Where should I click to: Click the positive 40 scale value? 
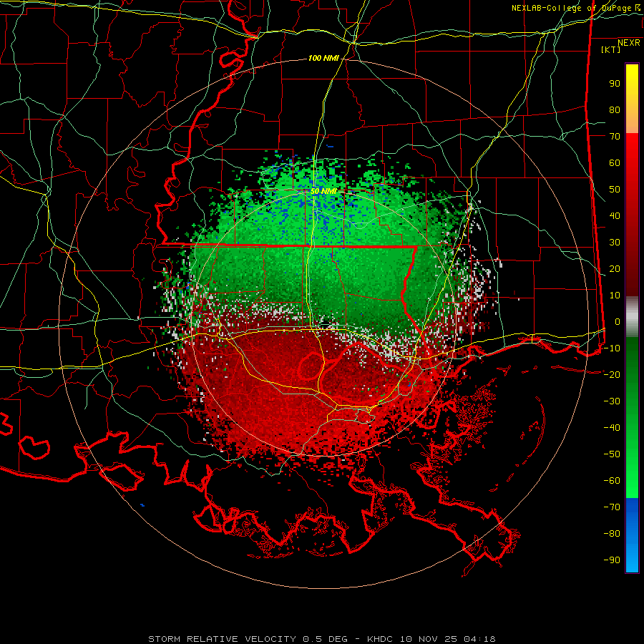tap(615, 215)
